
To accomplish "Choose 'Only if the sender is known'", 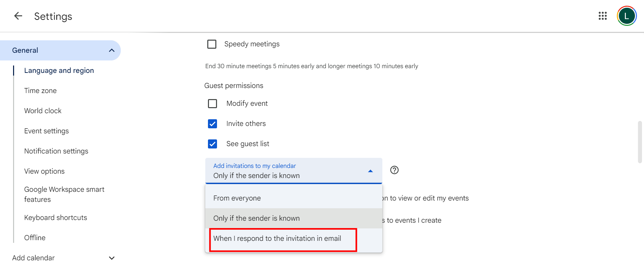I will click(256, 218).
